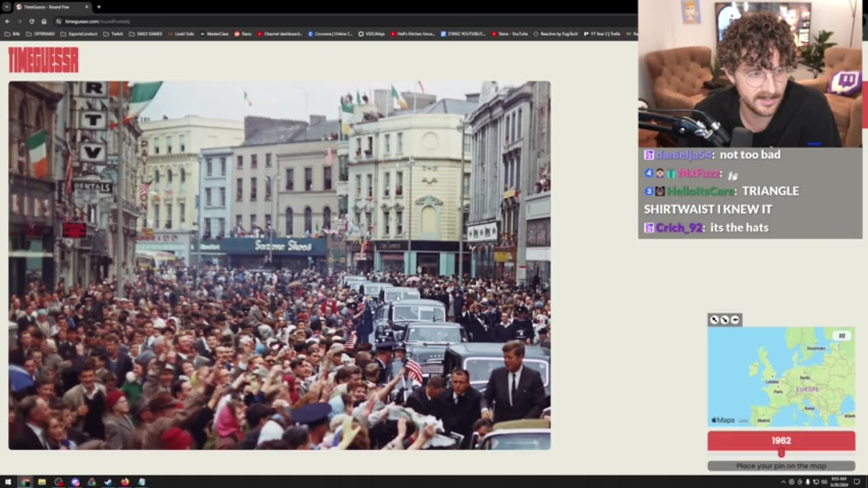Open the Stanz - YouTube bookmark

click(510, 33)
